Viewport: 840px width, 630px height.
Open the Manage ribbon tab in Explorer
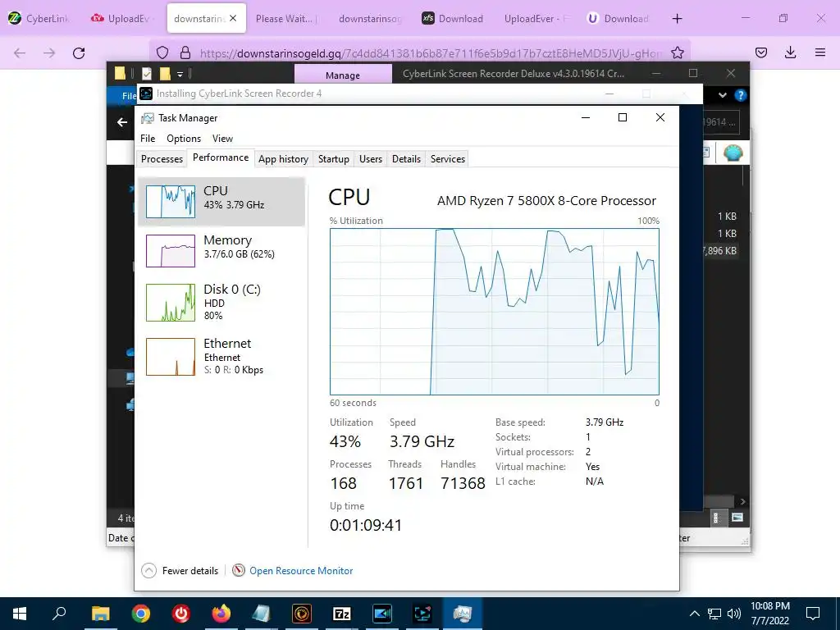pos(343,75)
